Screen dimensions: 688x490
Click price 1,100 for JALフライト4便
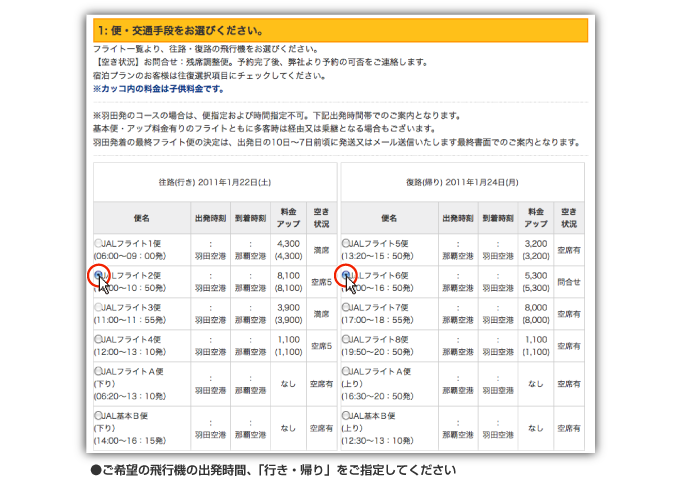pos(288,340)
